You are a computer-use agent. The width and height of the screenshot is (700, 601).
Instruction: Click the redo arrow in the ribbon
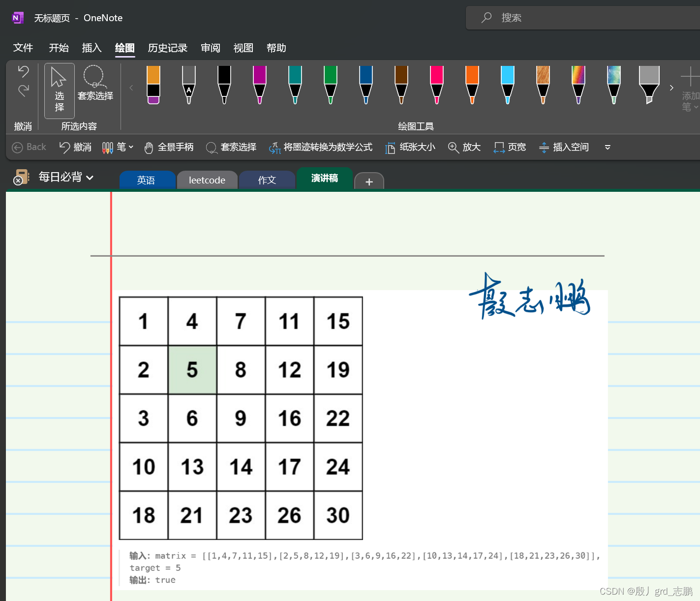(x=23, y=90)
